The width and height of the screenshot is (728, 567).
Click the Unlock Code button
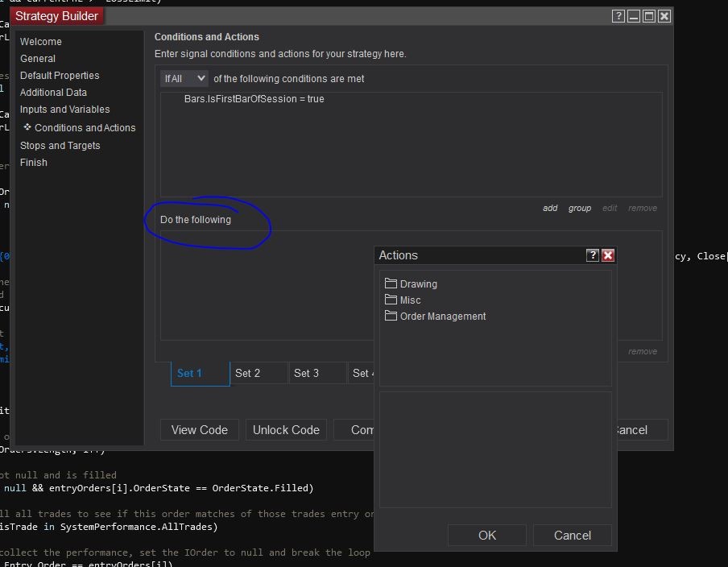point(286,430)
